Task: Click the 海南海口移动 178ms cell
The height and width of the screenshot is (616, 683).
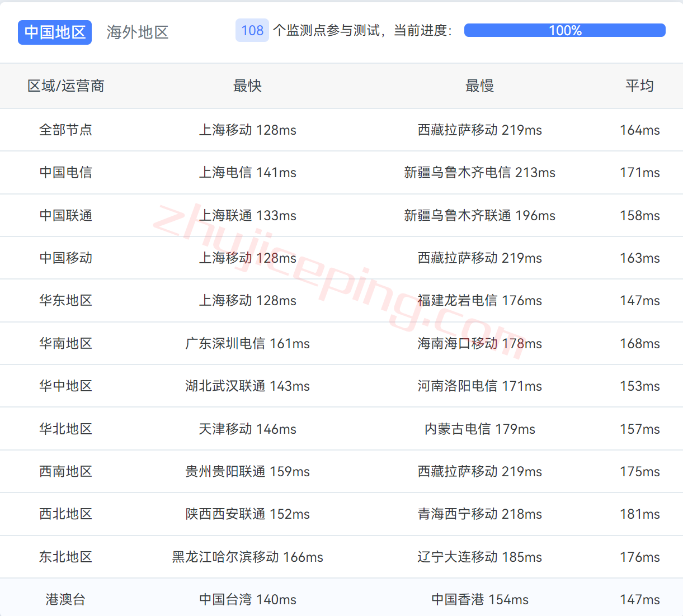Action: 480,343
